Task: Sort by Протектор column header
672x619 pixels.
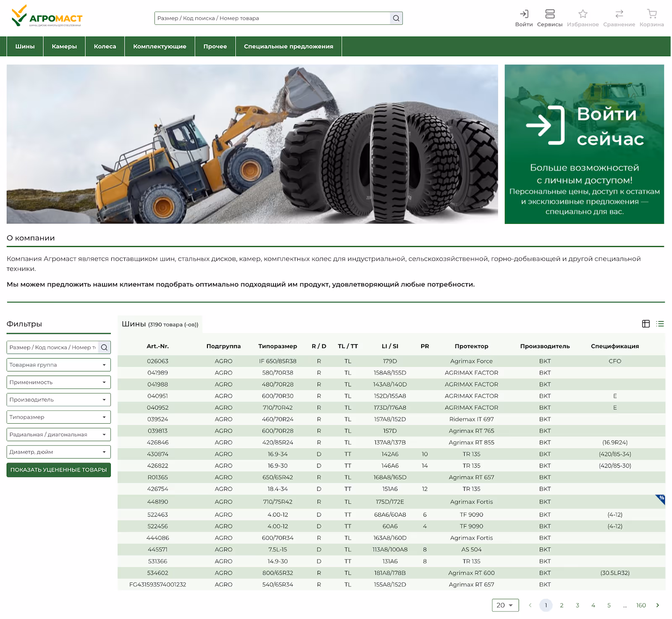Action: tap(471, 346)
